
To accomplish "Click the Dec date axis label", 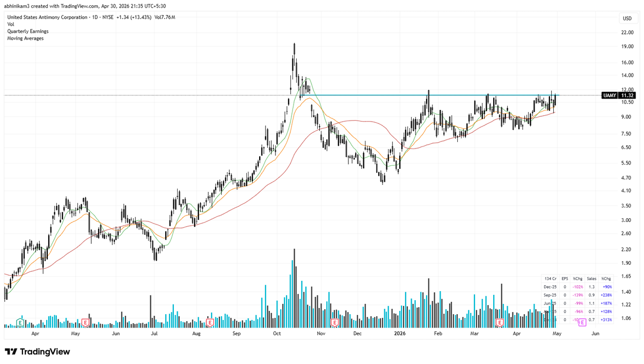I will 357,333.
